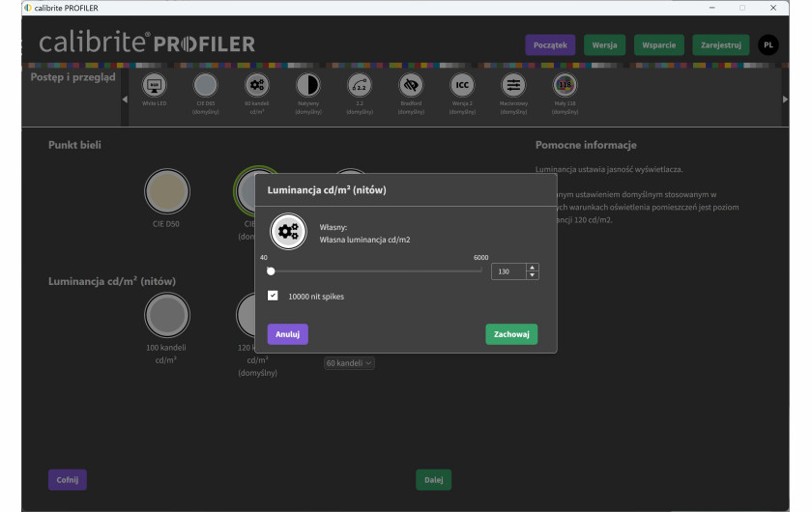The image size is (812, 512).
Task: Select the 100 kandeli cd/m² luminance option
Action: click(x=166, y=315)
